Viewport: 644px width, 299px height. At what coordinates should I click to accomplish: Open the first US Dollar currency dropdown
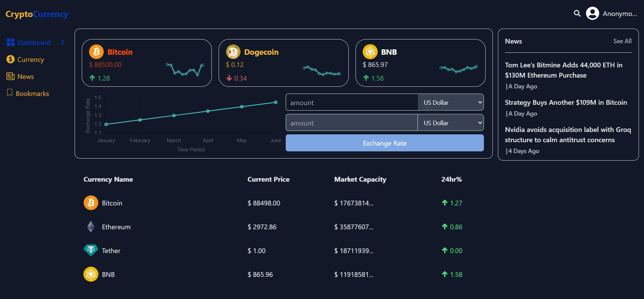click(451, 102)
